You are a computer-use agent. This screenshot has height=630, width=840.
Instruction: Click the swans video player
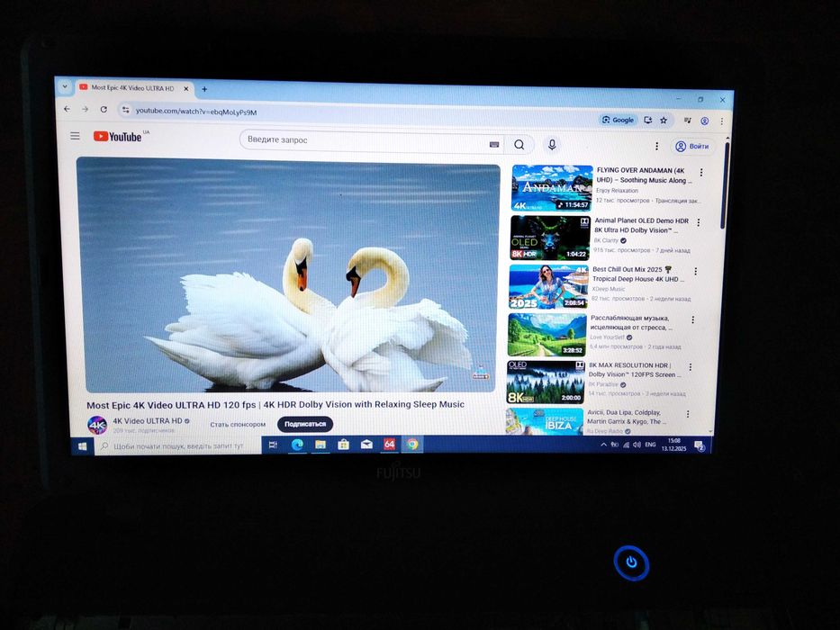[288, 274]
